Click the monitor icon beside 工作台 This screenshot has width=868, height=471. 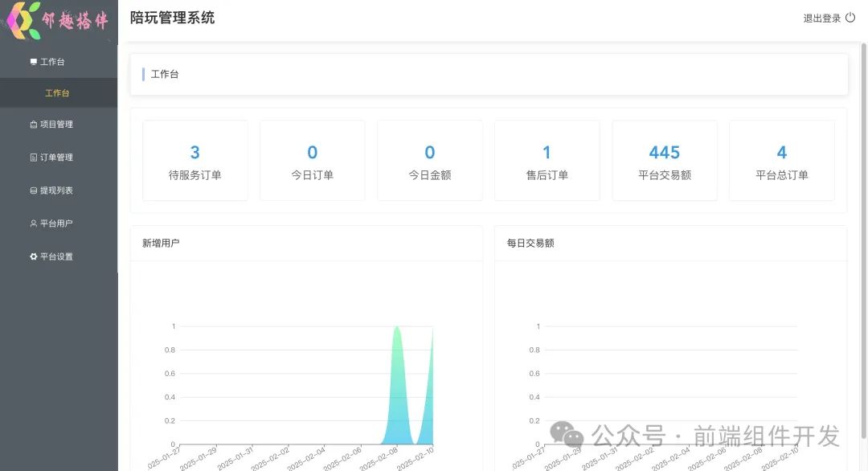33,62
